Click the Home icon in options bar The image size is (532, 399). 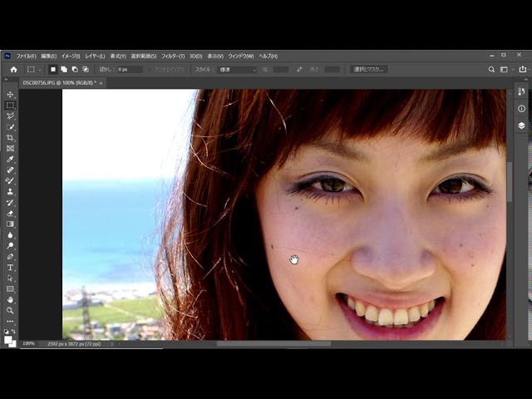(x=13, y=70)
